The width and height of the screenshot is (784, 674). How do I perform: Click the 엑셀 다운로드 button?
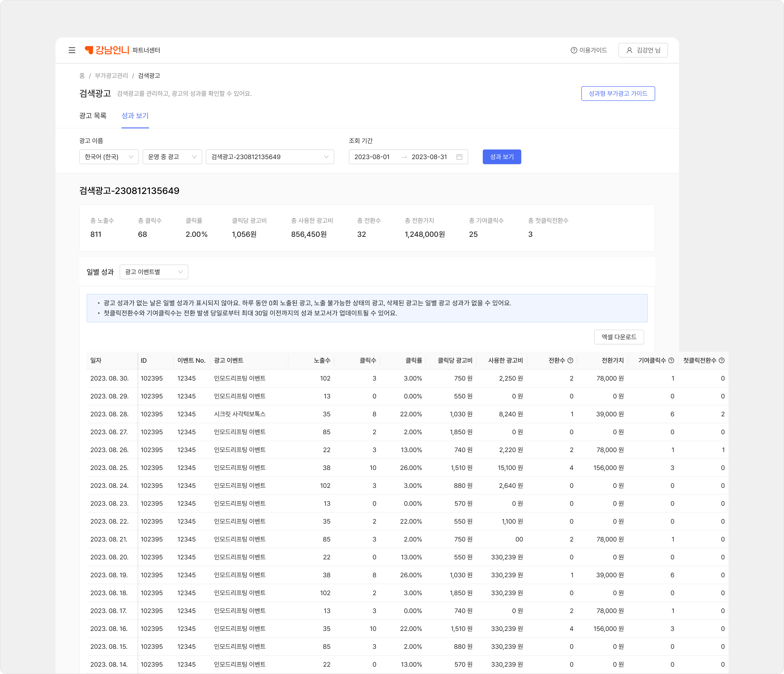[619, 337]
